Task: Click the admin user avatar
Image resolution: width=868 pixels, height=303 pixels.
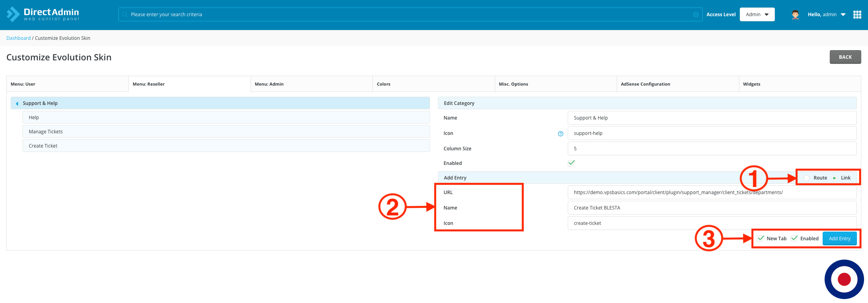Action: (x=795, y=15)
